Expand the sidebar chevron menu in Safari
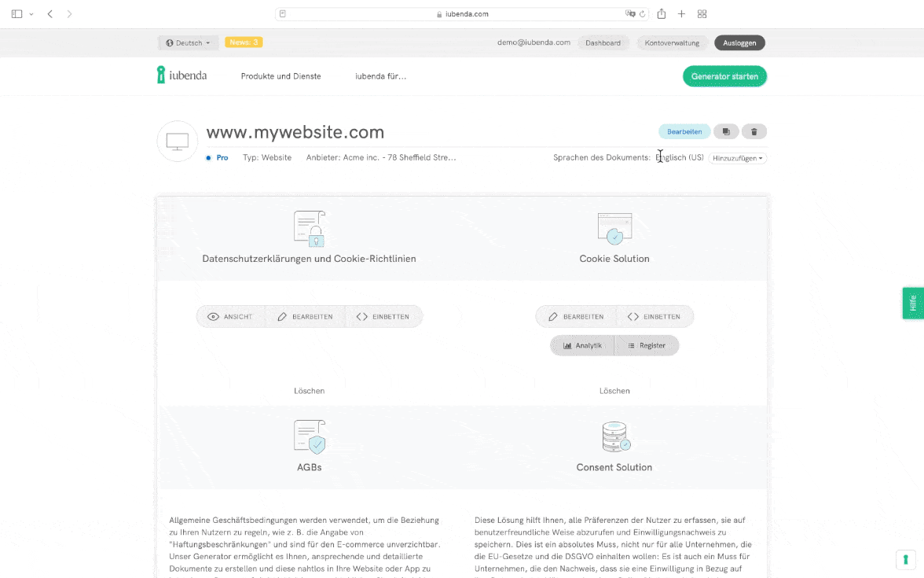The width and height of the screenshot is (924, 578). coord(31,14)
